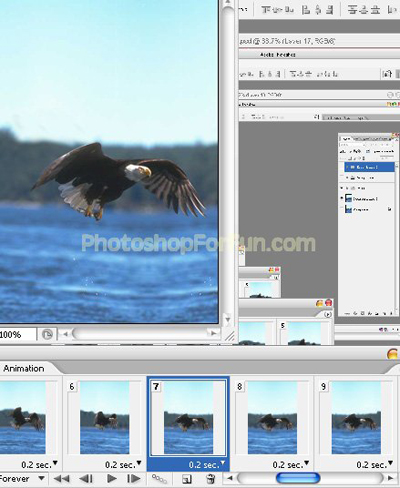Screen dimensions: 400x488
Task: Delete the selected frame with trash icon
Action: click(210, 479)
